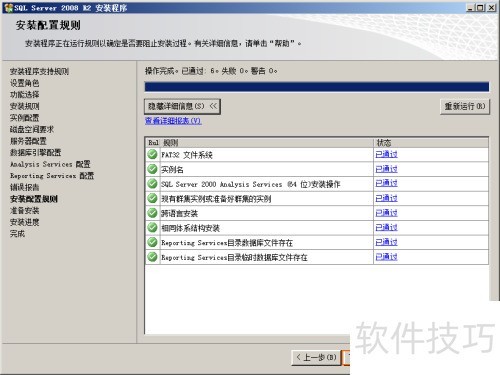Click check icon for 现有群集实例 row

(152, 198)
